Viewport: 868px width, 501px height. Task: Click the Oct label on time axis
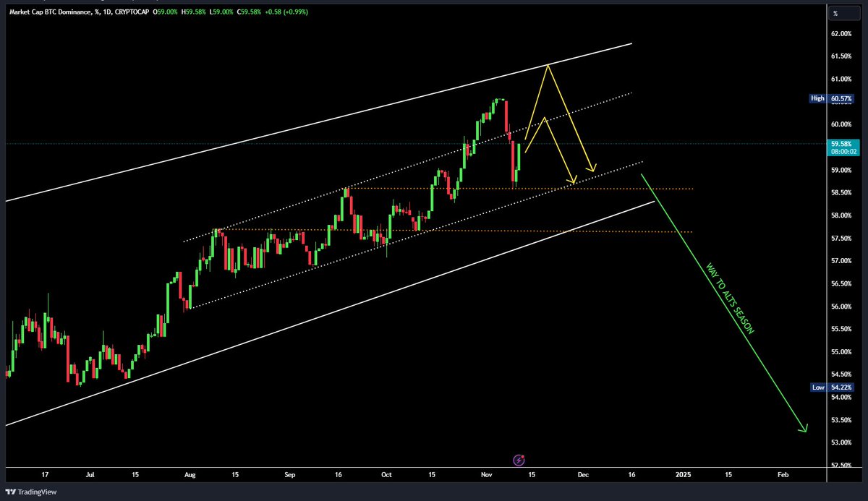click(x=386, y=475)
